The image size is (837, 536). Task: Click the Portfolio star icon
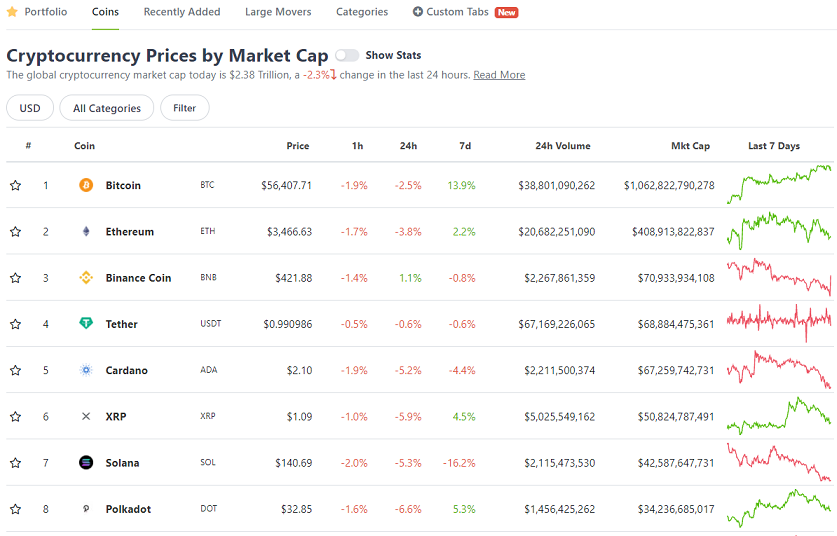(x=12, y=12)
